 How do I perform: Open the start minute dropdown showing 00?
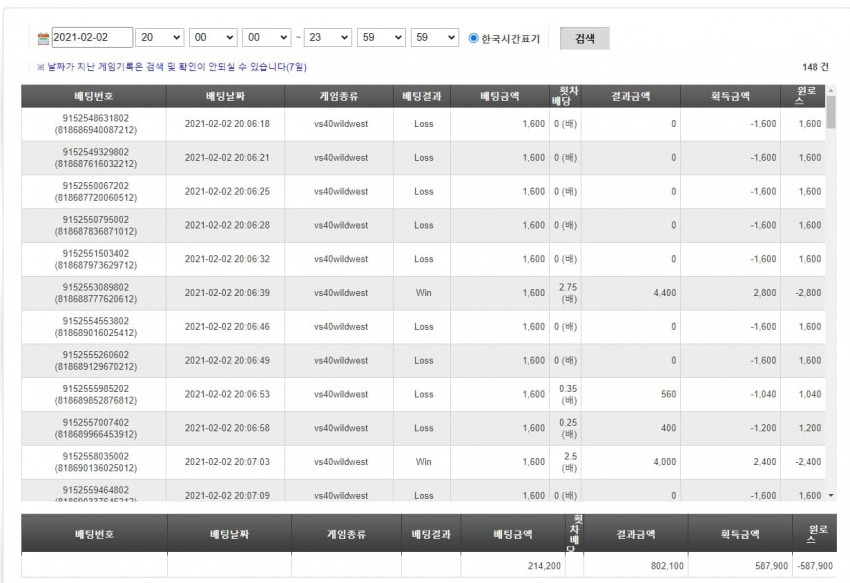tap(213, 37)
